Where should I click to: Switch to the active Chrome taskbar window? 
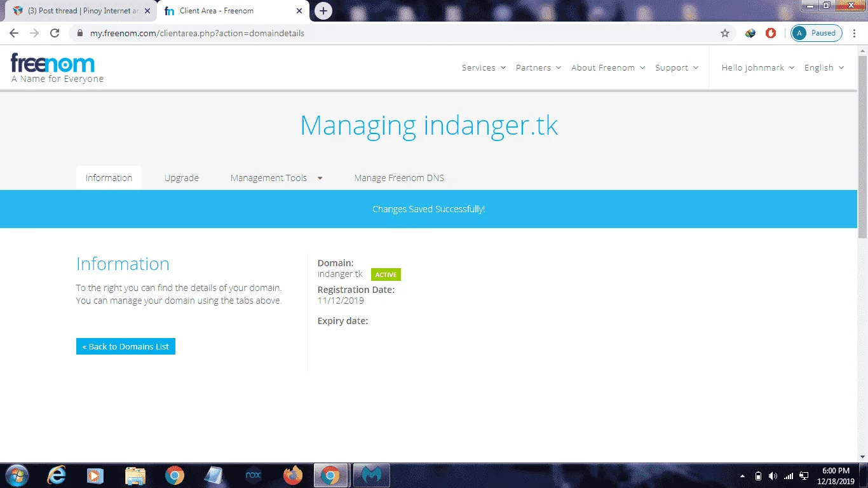[x=330, y=475]
